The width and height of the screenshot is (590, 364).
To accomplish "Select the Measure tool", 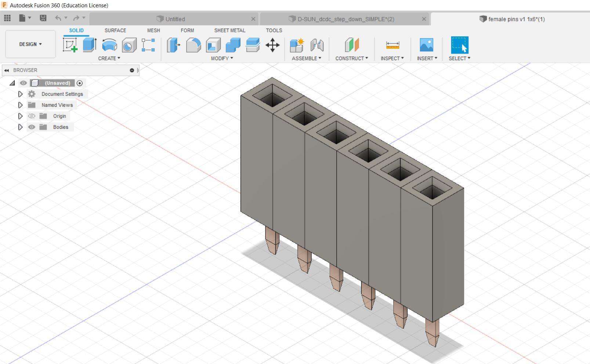I will click(392, 45).
